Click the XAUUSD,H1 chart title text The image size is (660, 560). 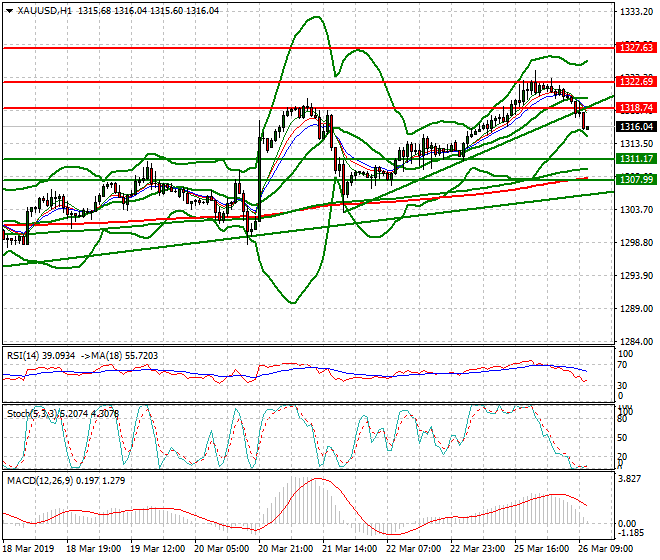click(x=45, y=11)
